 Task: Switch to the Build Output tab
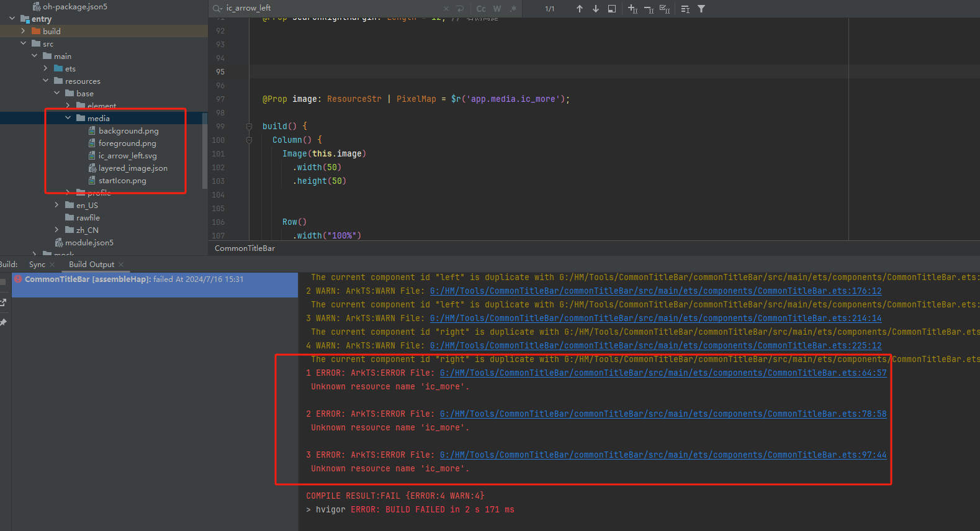pos(91,265)
